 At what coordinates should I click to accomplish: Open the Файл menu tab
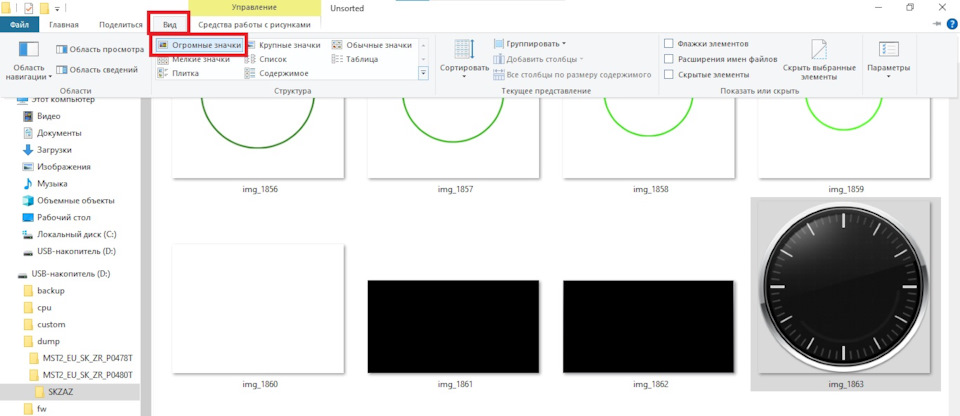[x=20, y=25]
